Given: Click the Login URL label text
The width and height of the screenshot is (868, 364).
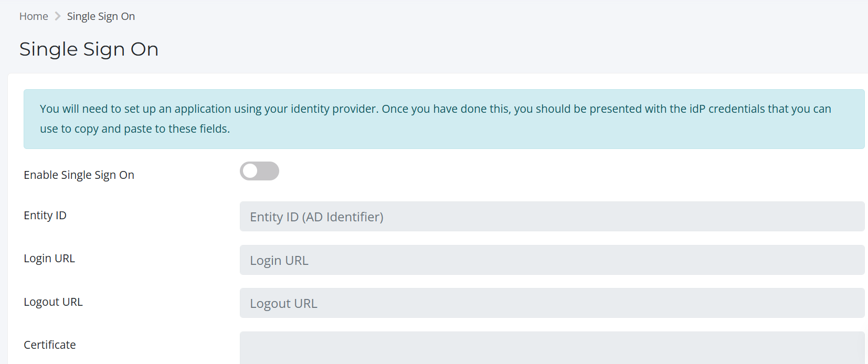Looking at the screenshot, I should [49, 259].
